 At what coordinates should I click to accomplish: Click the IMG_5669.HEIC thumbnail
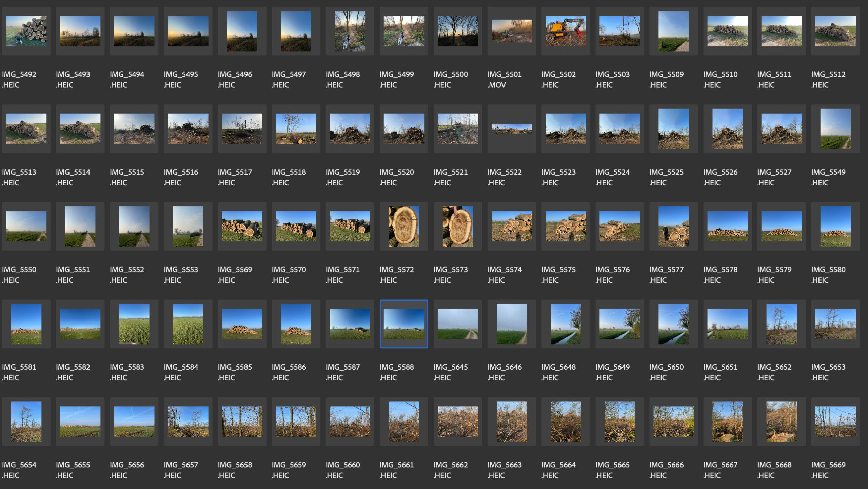click(835, 421)
